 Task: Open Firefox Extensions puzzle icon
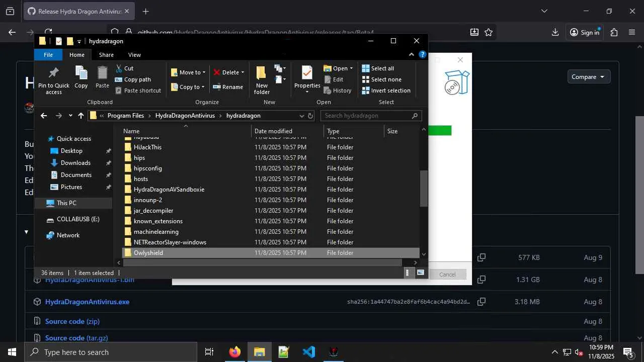click(x=614, y=32)
